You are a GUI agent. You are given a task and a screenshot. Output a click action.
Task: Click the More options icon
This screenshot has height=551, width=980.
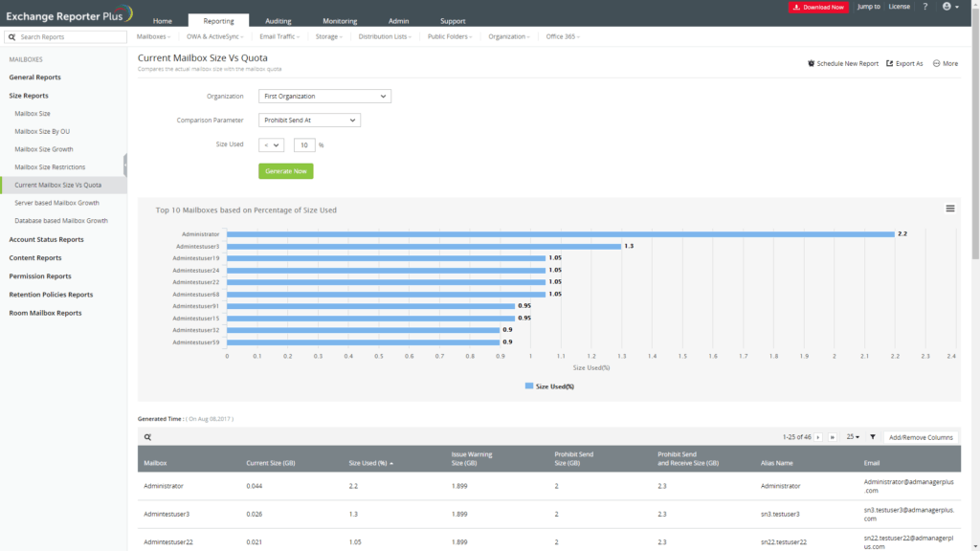coord(936,63)
